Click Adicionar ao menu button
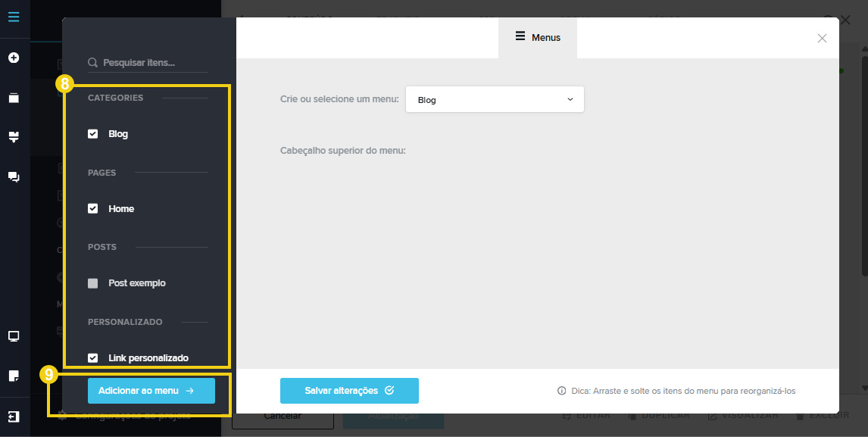 (x=151, y=391)
